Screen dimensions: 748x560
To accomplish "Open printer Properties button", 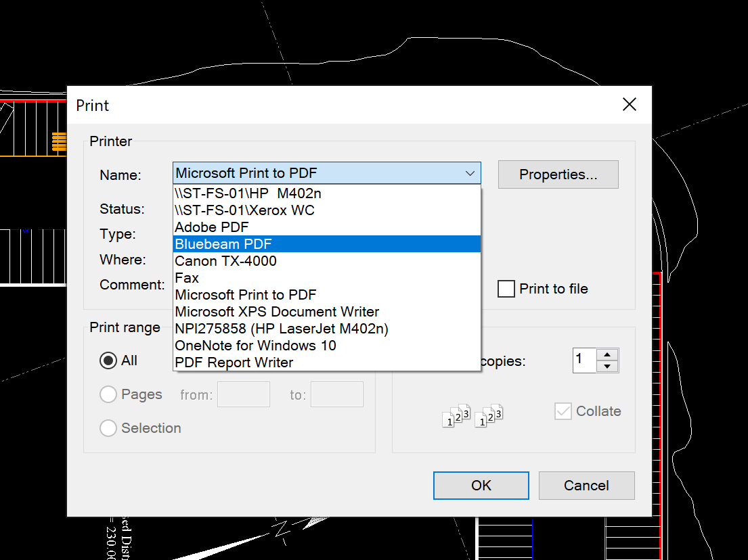I will point(558,174).
